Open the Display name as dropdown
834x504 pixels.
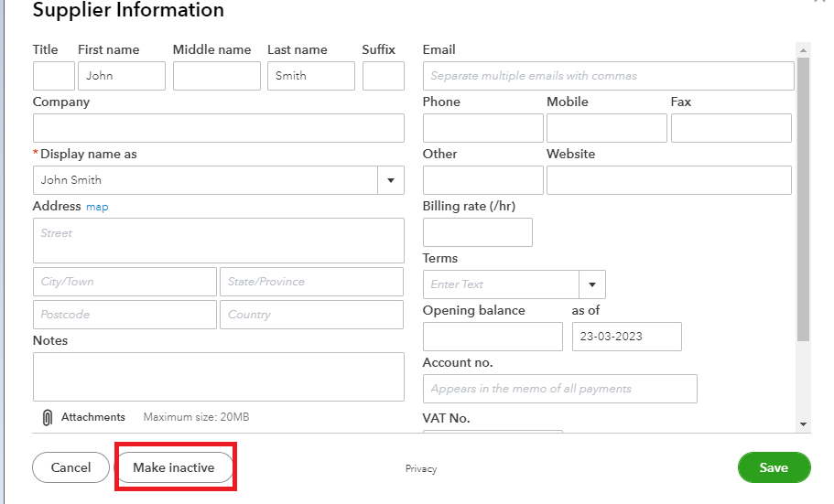click(391, 180)
